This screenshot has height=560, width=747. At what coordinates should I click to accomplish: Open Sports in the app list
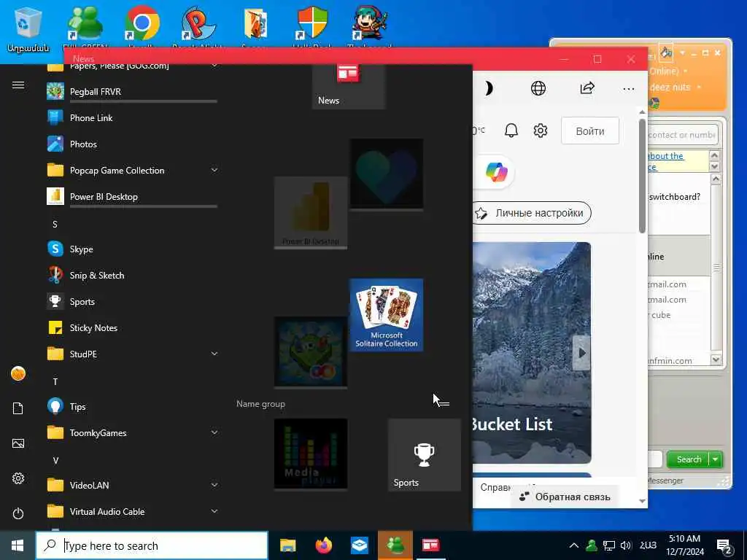pos(132,301)
